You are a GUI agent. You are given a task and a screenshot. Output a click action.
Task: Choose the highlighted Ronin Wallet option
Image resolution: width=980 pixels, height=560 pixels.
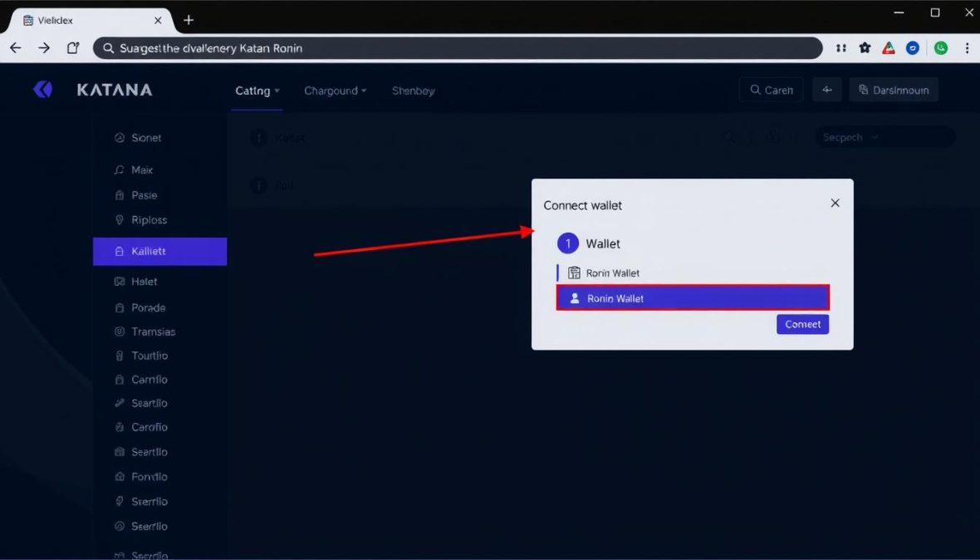693,298
